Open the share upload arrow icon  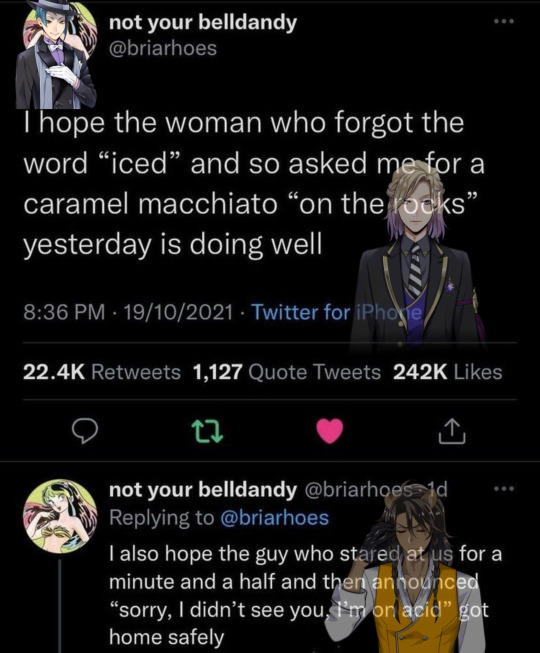coord(452,431)
